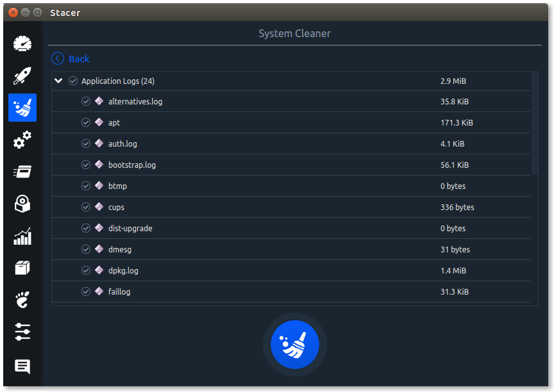Click the file icon beside apt
Viewport: 554px width, 392px height.
[x=99, y=122]
